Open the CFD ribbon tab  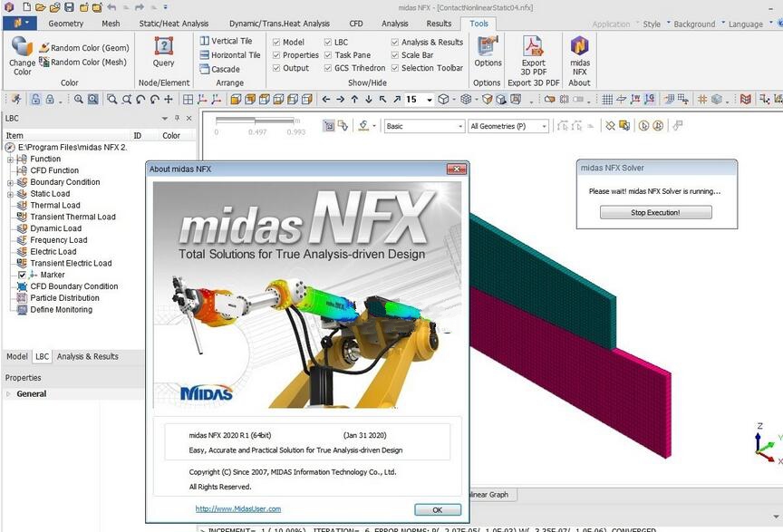pyautogui.click(x=356, y=24)
